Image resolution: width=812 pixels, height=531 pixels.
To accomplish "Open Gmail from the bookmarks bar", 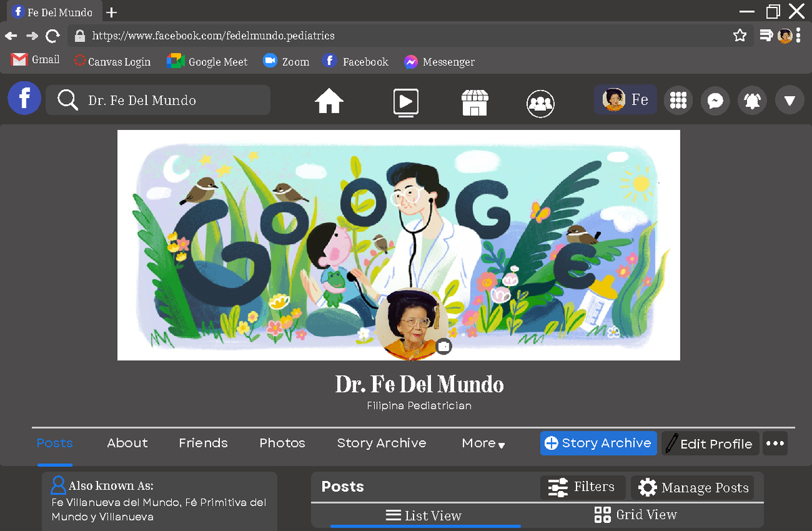I will point(35,61).
